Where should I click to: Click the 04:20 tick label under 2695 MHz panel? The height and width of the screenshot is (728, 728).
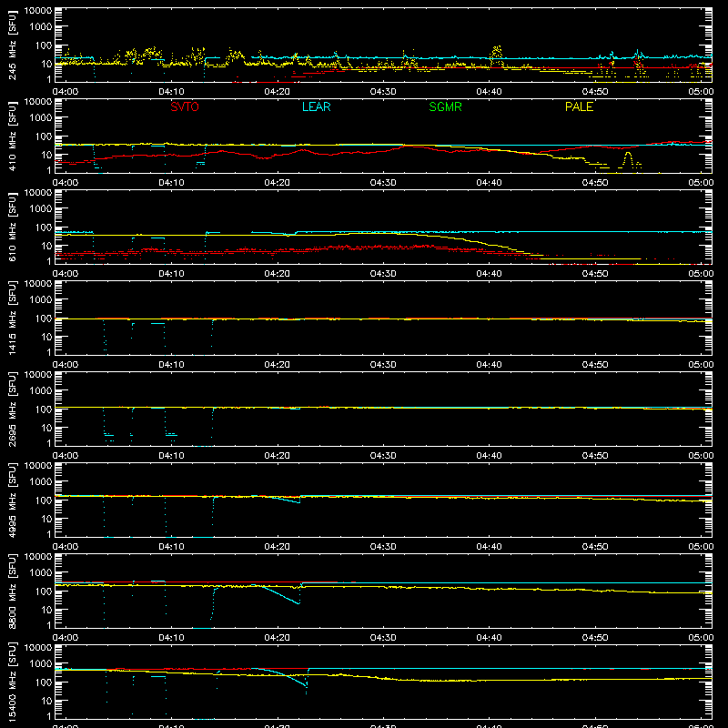coord(277,456)
